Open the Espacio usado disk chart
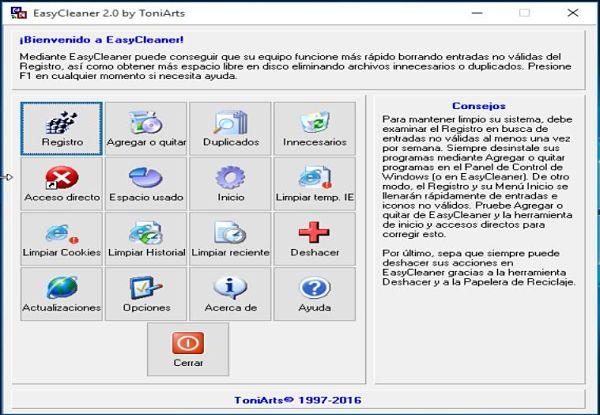Image resolution: width=600 pixels, height=415 pixels. [x=146, y=184]
